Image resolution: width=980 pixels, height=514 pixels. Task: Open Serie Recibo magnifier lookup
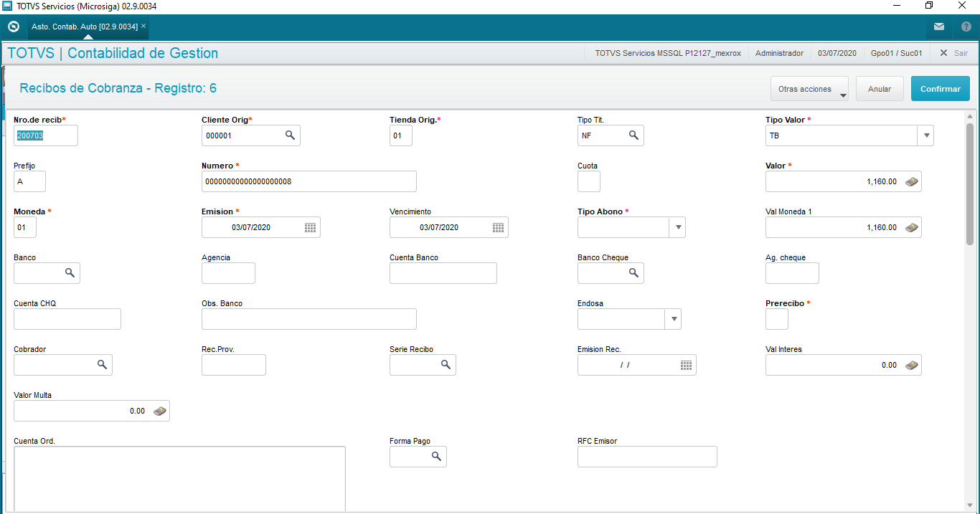click(446, 364)
